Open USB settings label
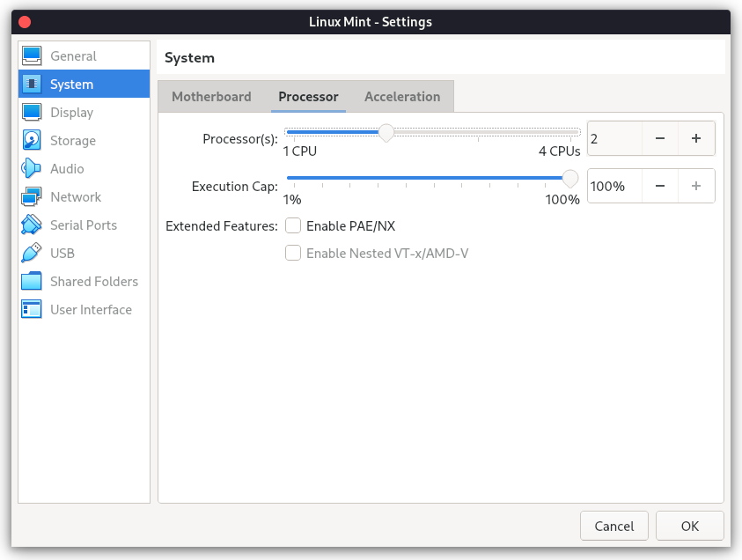The width and height of the screenshot is (742, 560). pyautogui.click(x=62, y=254)
